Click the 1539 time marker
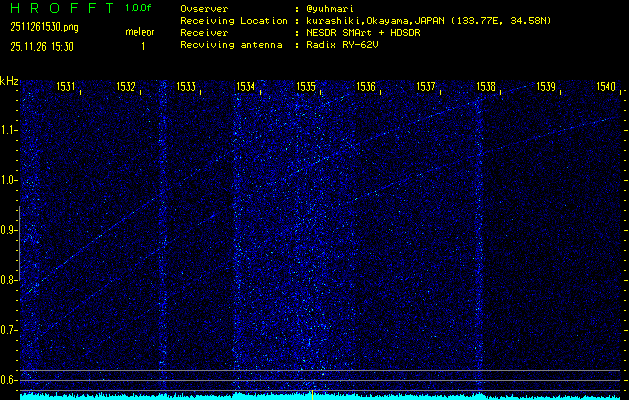The image size is (629, 400). [546, 87]
